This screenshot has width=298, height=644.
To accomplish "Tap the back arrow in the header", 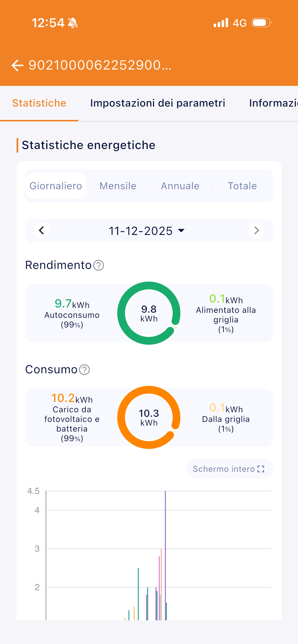I will pyautogui.click(x=17, y=66).
